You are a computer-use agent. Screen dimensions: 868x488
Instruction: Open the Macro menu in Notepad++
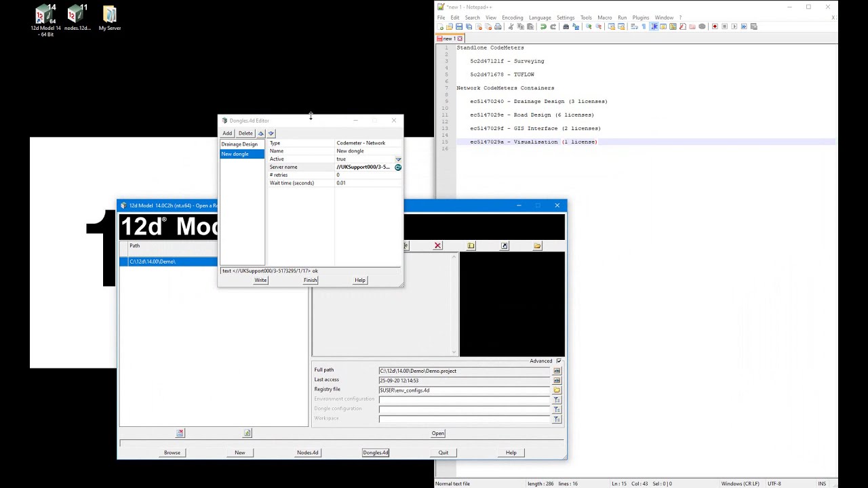[604, 18]
